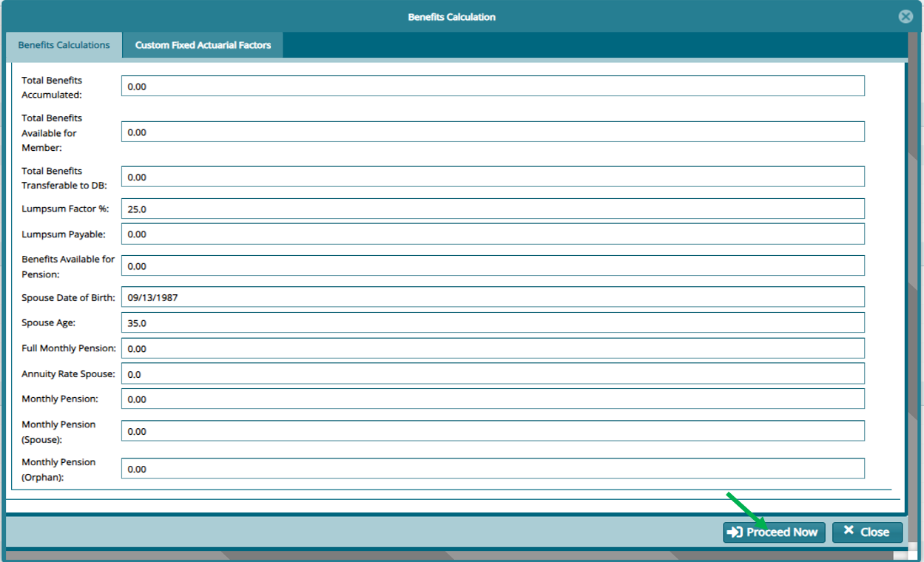The image size is (924, 562).
Task: Click the Full Monthly Pension field
Action: pyautogui.click(x=493, y=348)
